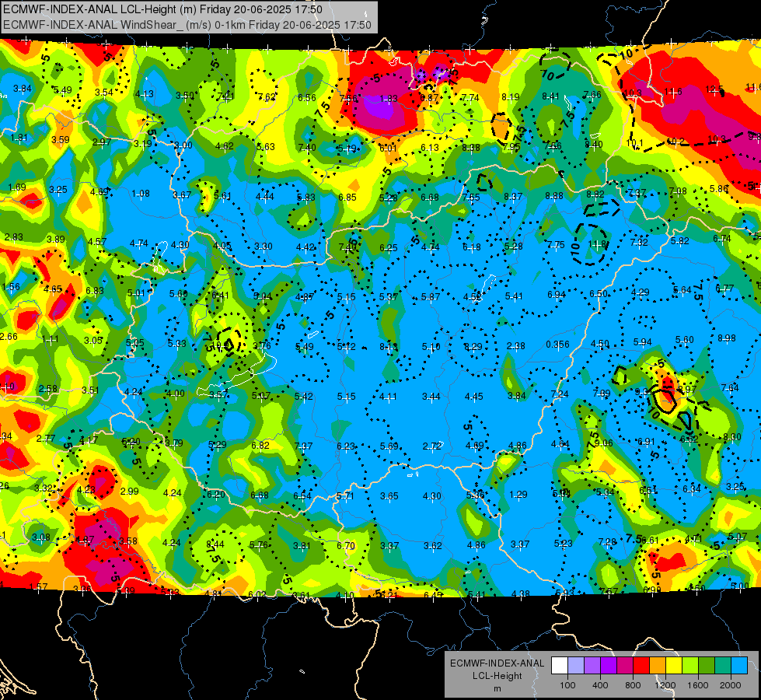Click the legend tick label 800
761x700 pixels.
coord(633,685)
